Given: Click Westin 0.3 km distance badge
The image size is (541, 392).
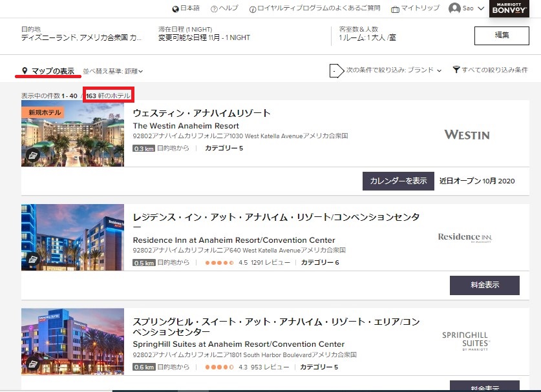Looking at the screenshot, I should (143, 149).
